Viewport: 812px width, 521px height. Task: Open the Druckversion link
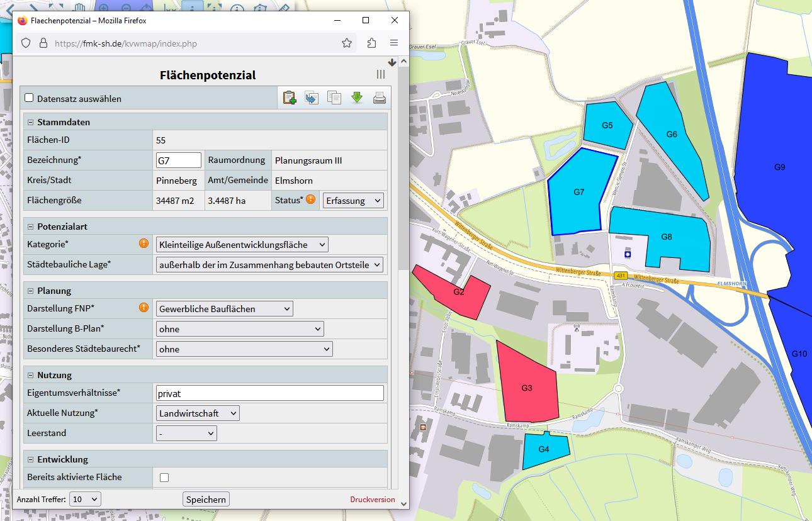click(x=373, y=500)
